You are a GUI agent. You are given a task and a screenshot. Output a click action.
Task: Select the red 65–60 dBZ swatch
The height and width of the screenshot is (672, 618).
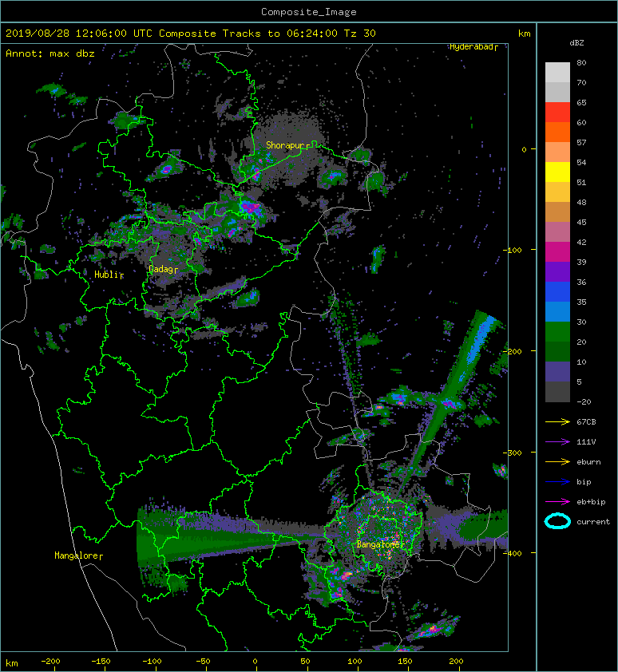pyautogui.click(x=557, y=113)
